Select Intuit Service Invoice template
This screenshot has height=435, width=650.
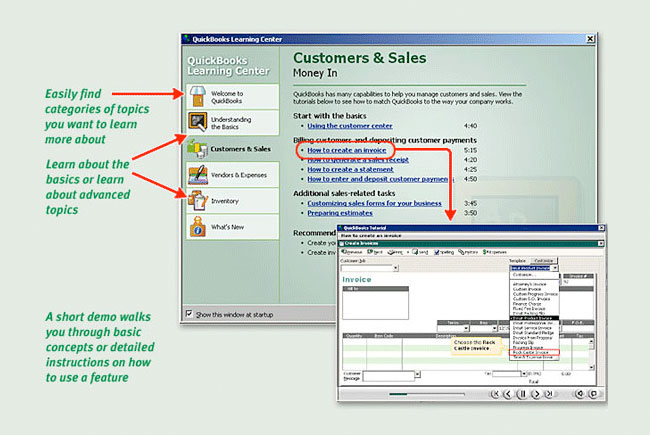click(532, 328)
